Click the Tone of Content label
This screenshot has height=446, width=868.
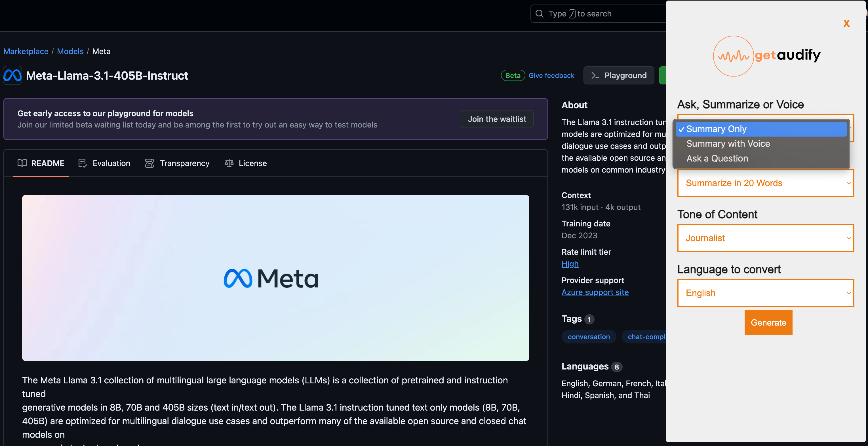tap(717, 214)
